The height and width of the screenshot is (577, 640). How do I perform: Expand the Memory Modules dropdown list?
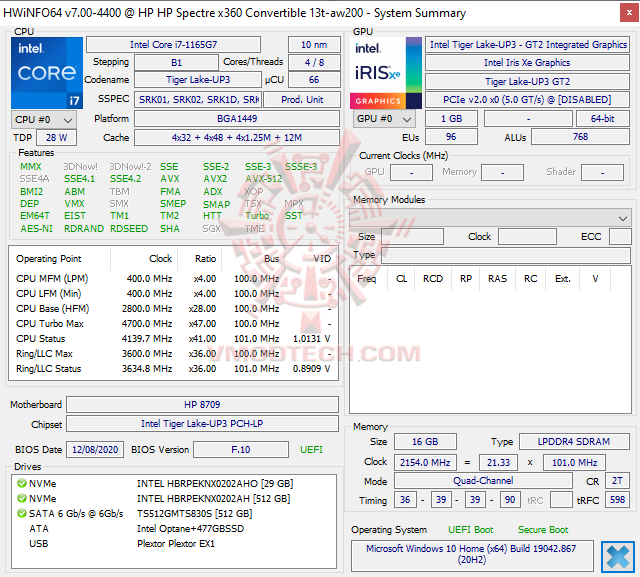click(490, 218)
